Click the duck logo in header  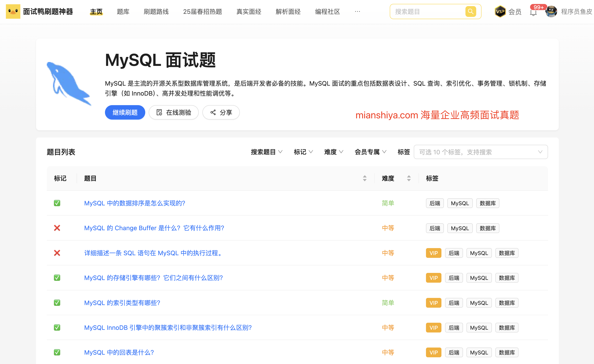pos(13,11)
